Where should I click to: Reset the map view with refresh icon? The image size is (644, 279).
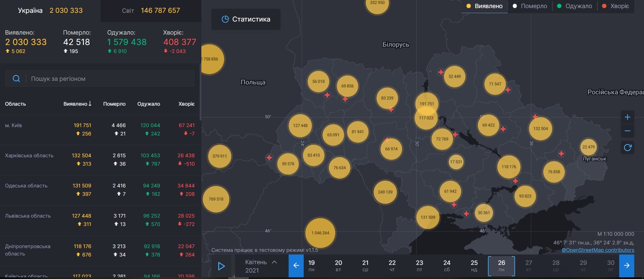click(x=627, y=148)
